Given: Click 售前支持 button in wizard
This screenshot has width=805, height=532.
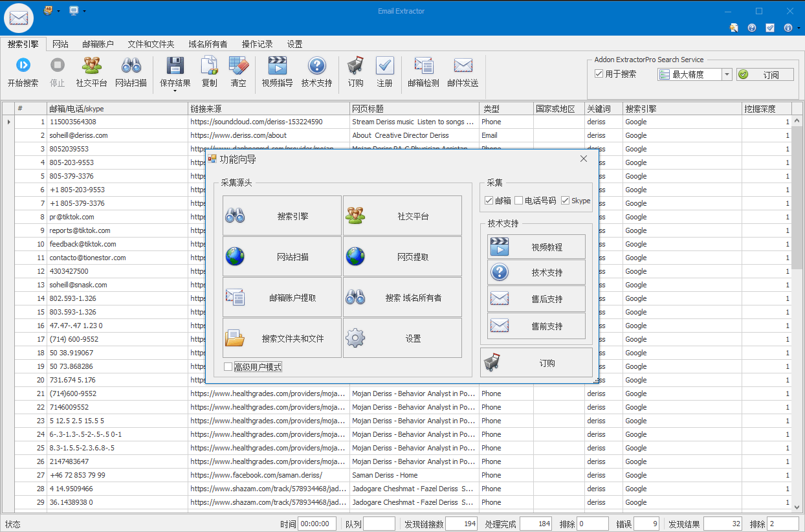Looking at the screenshot, I should coord(536,326).
